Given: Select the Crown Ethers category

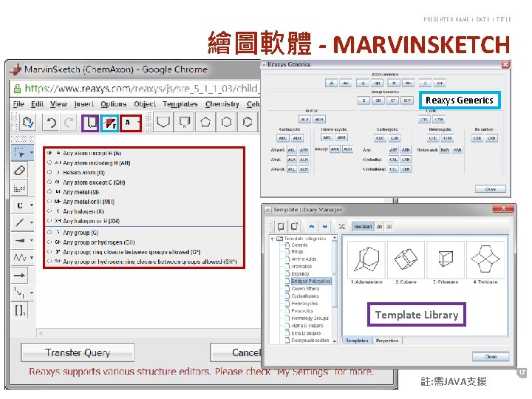Looking at the screenshot, I should tap(305, 288).
